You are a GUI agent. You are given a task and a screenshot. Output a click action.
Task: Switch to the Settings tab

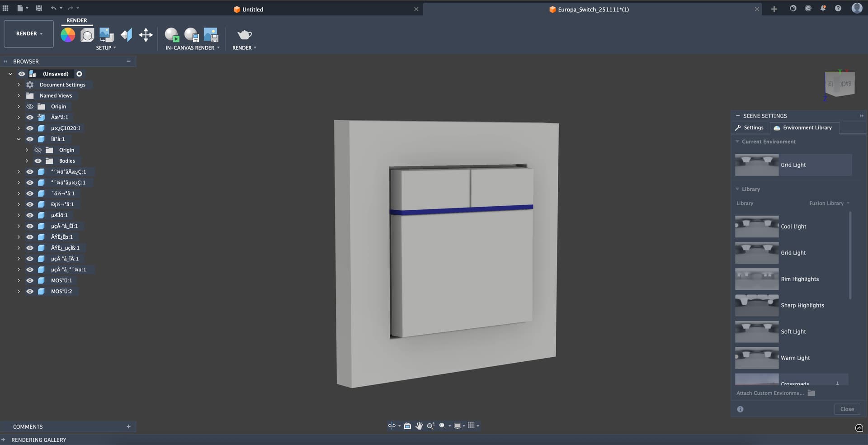point(750,128)
